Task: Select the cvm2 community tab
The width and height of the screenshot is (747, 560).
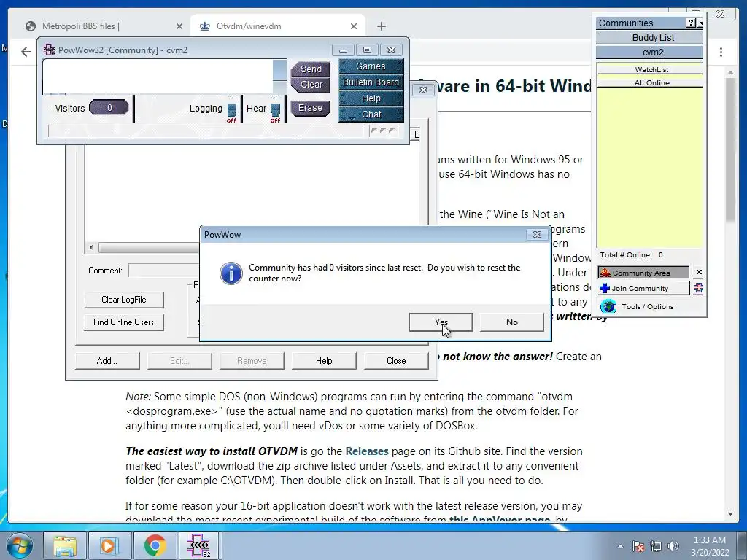Action: (649, 52)
